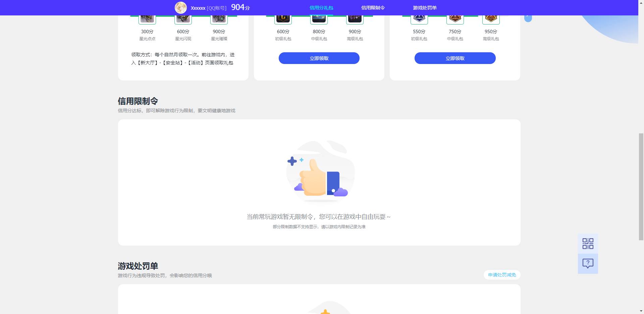This screenshot has height=314, width=644.
Task: Click the 950分 label
Action: pos(491,32)
